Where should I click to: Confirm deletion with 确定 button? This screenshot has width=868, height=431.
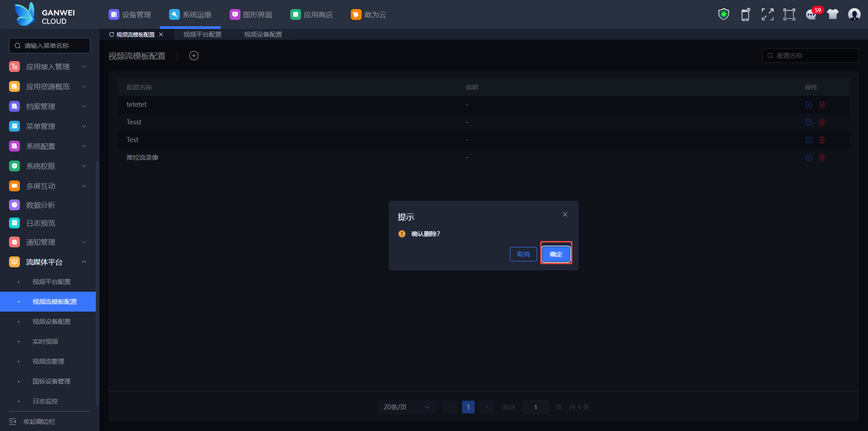coord(556,254)
